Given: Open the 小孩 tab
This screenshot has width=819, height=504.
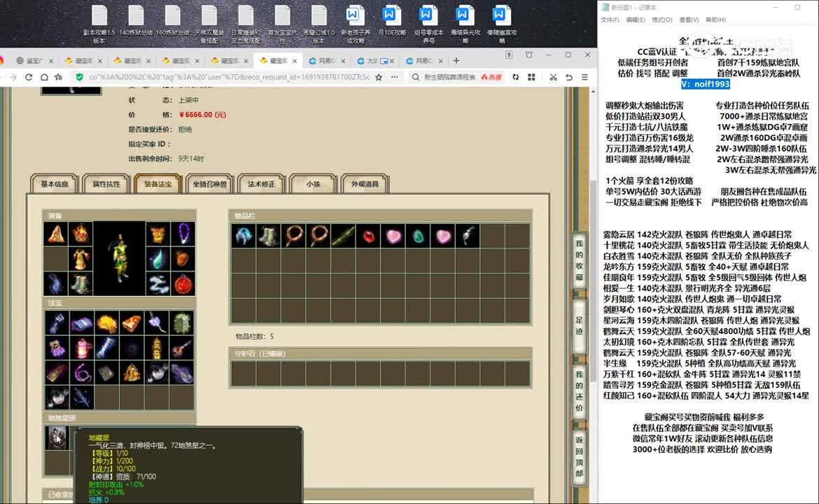Looking at the screenshot, I should point(313,184).
